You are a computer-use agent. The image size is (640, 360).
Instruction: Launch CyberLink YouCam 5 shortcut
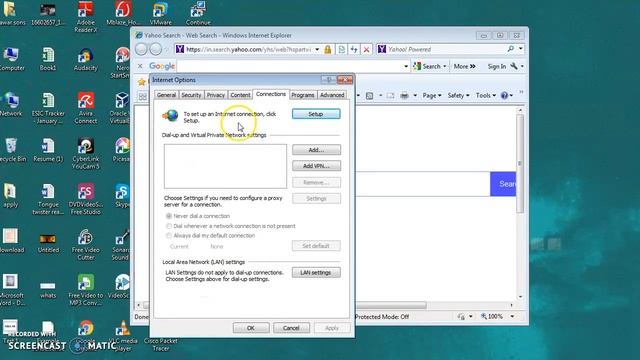[86, 153]
